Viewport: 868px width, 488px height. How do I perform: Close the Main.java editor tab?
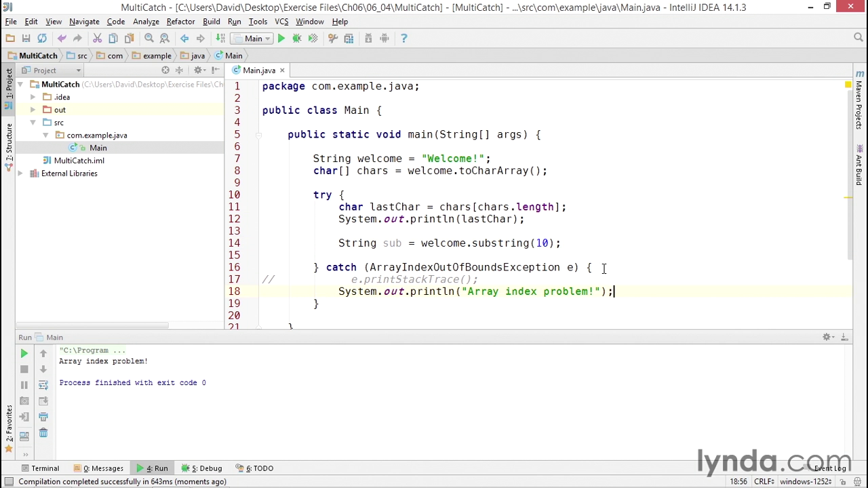pyautogui.click(x=282, y=70)
